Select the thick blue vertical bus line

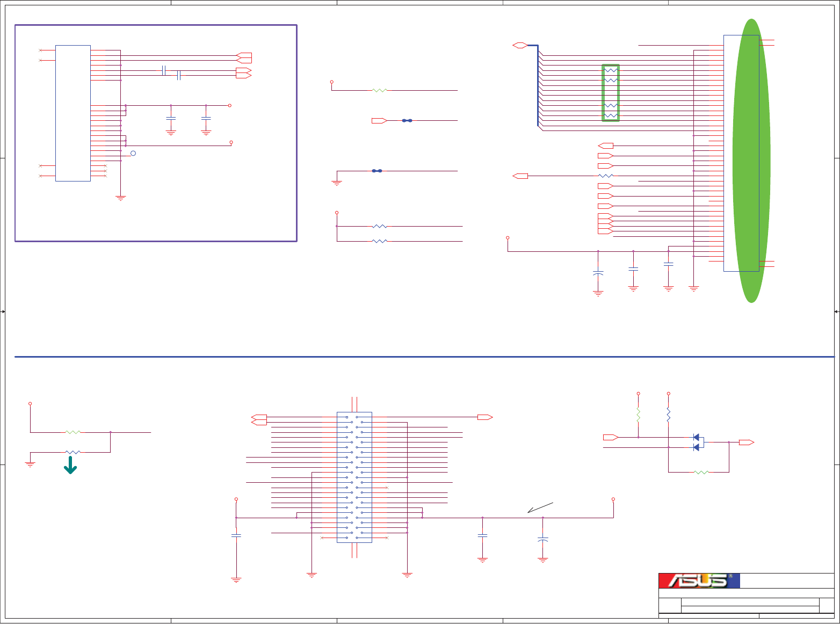pos(538,86)
